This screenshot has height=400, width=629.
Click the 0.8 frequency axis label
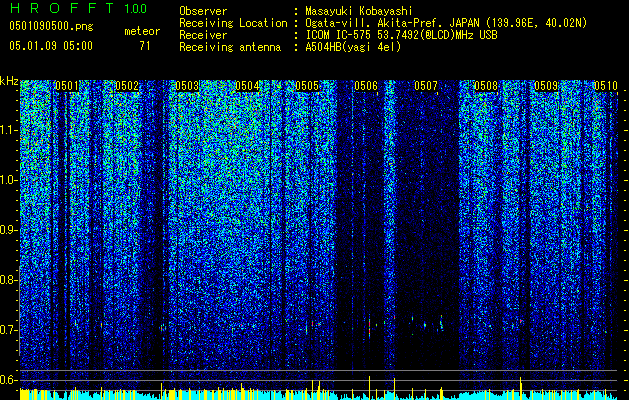(8, 280)
